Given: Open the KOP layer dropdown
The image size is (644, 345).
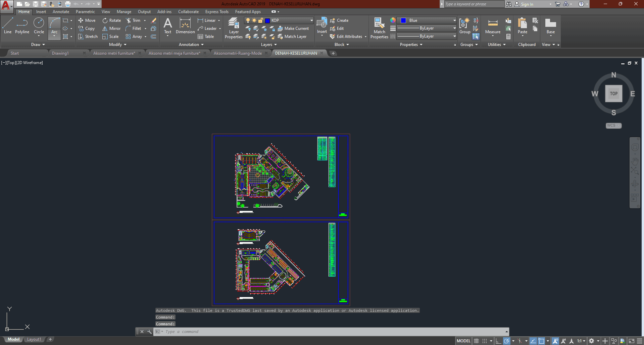Looking at the screenshot, I should 311,20.
